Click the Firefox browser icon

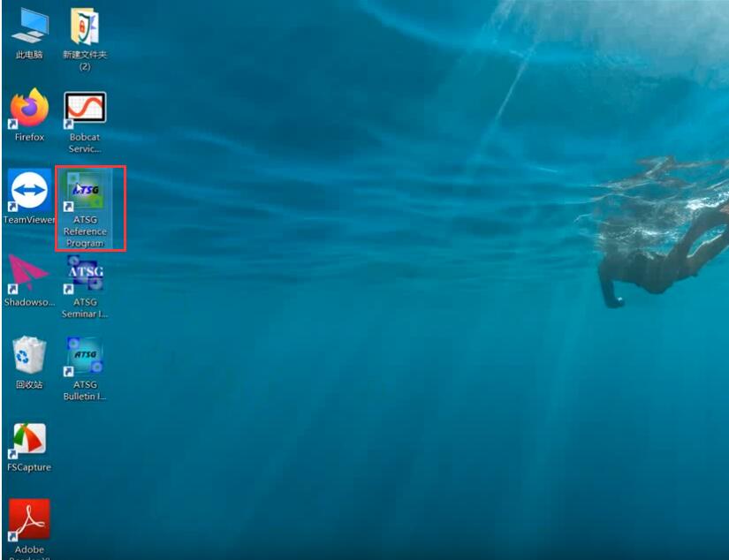tap(29, 109)
